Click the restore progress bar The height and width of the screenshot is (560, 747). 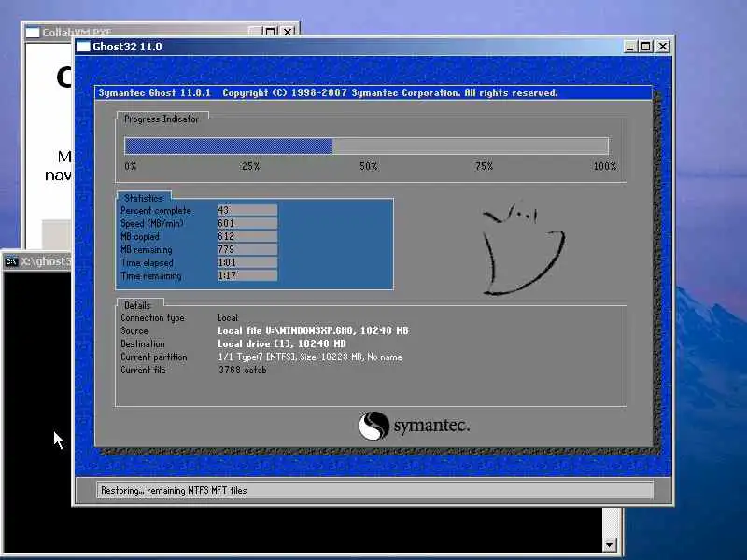(366, 146)
